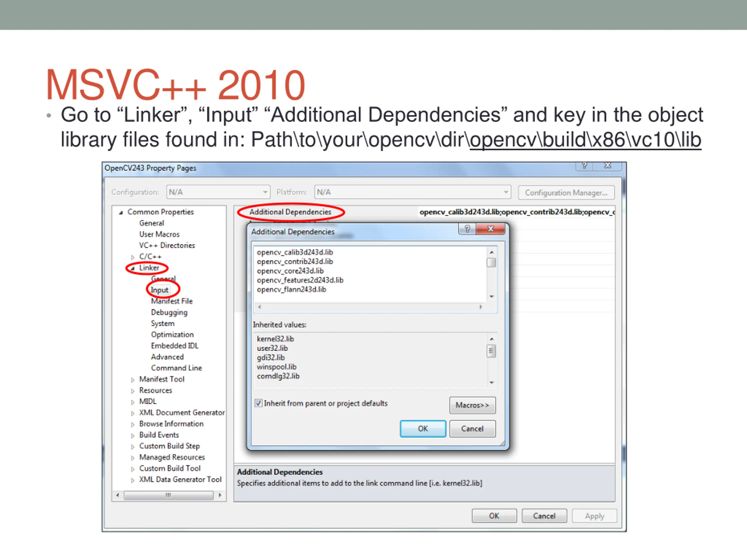Select Manifest File under Linker

(x=172, y=301)
